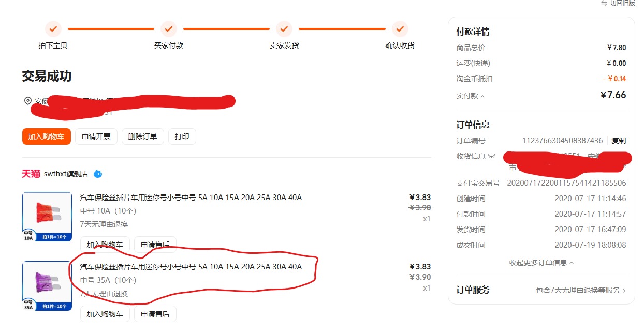Copy the order number using 复制
This screenshot has height=334, width=644.
(x=619, y=140)
